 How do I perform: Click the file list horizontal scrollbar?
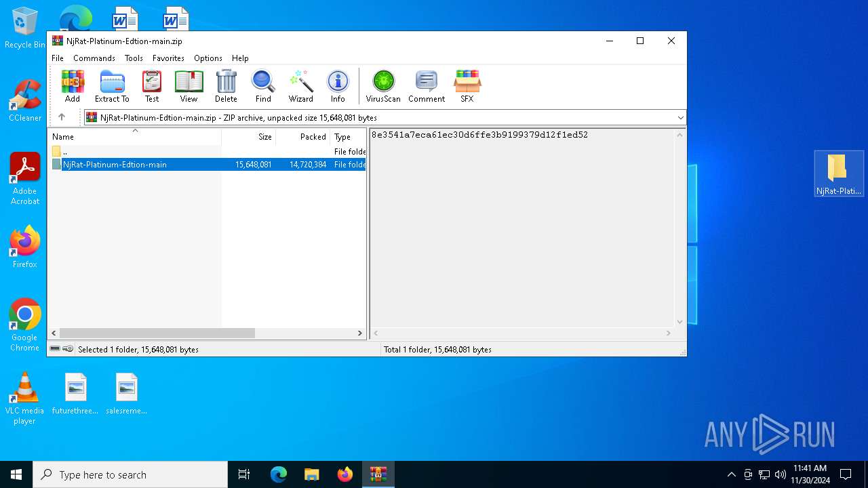(x=157, y=333)
